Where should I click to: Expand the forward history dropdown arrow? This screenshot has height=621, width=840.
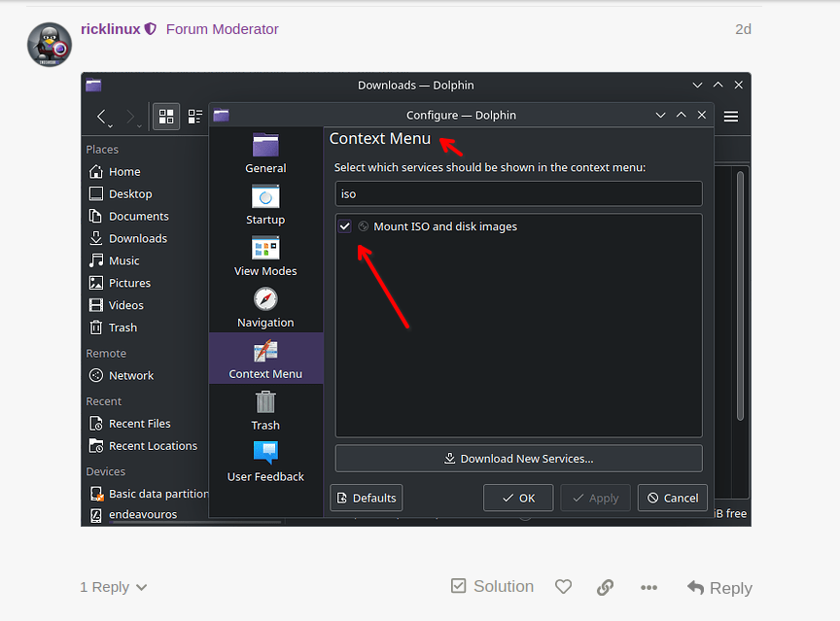139,126
